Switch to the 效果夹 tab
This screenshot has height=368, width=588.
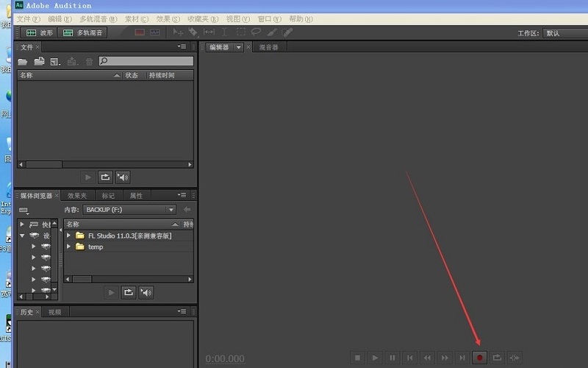pos(77,196)
